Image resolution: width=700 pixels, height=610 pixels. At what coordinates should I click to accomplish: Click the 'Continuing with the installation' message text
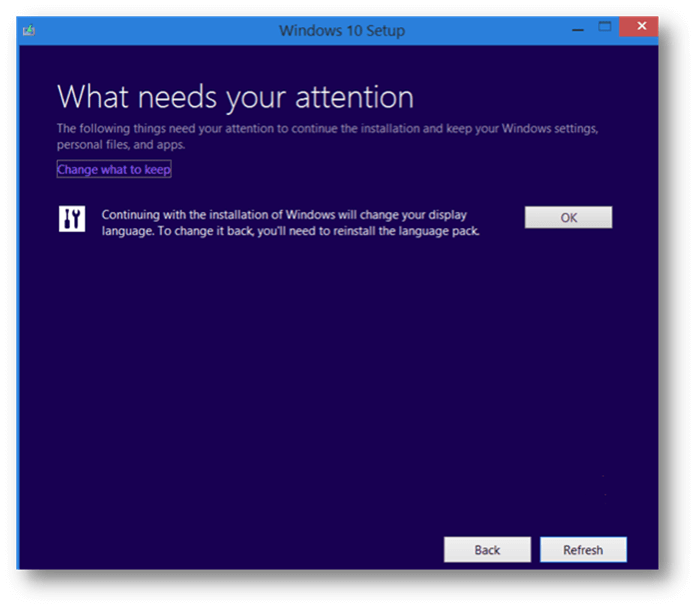[291, 222]
